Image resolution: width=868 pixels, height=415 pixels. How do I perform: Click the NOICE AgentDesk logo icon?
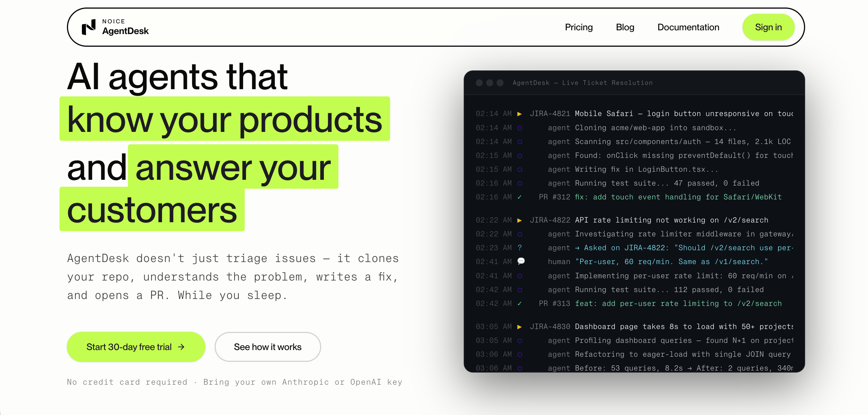(x=89, y=27)
